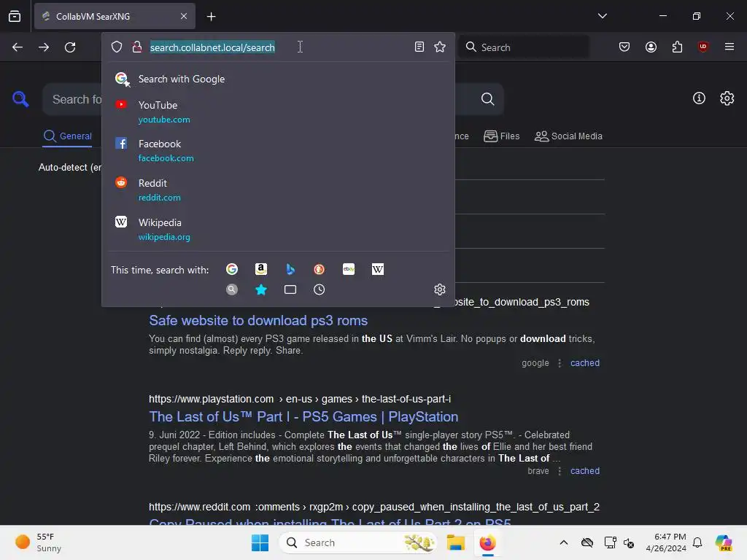747x560 pixels.
Task: Focus the Firefox toolbar Search box
Action: (524, 47)
